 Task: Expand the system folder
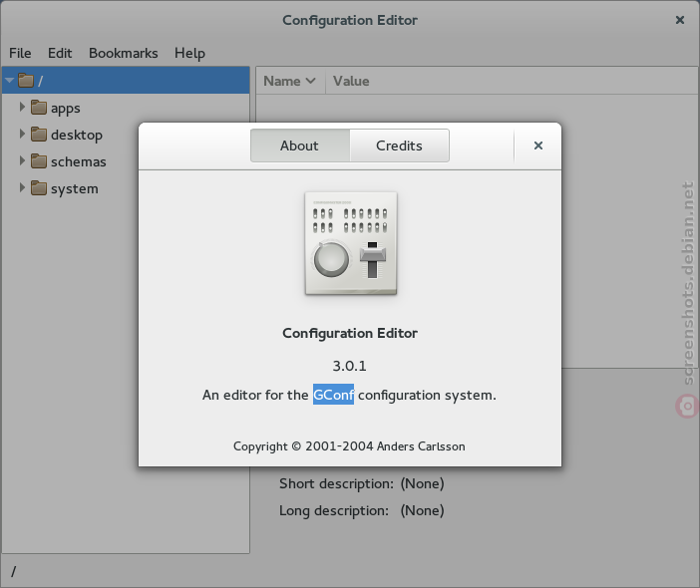tap(22, 187)
